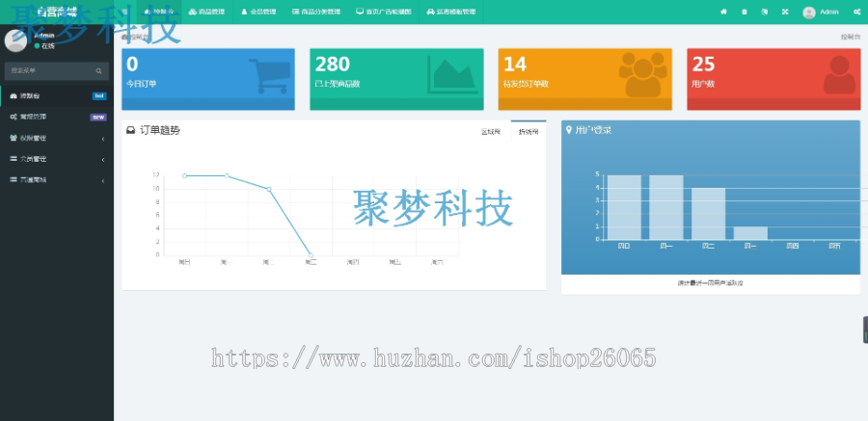Open the 今日订单 blue card footer
This screenshot has width=868, height=421.
[x=208, y=104]
